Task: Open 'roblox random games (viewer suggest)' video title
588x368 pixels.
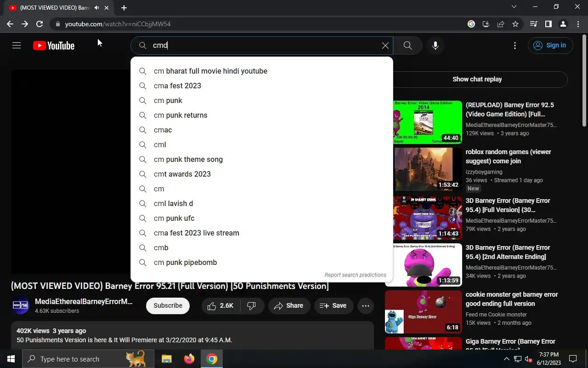Action: point(508,156)
